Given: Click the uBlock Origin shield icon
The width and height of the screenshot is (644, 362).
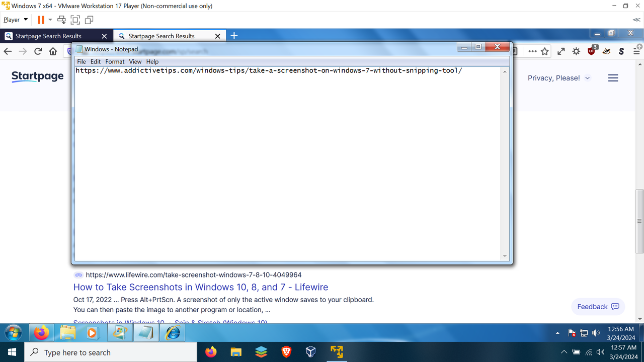Looking at the screenshot, I should (x=591, y=51).
